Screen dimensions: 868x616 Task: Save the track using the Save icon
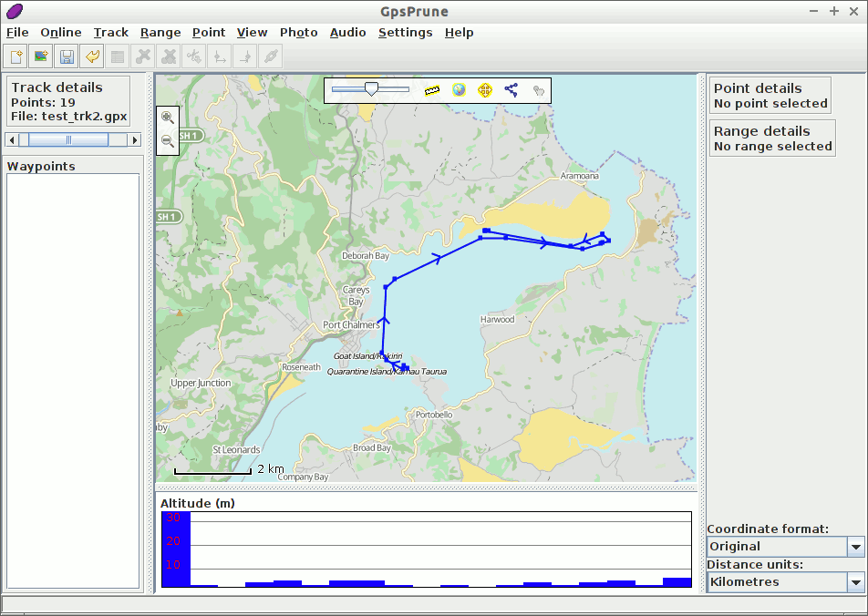tap(66, 56)
